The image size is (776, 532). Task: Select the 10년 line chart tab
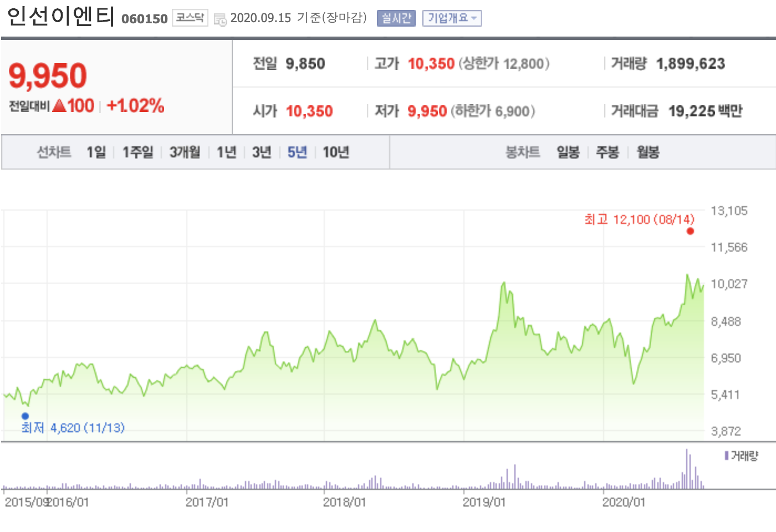[336, 152]
